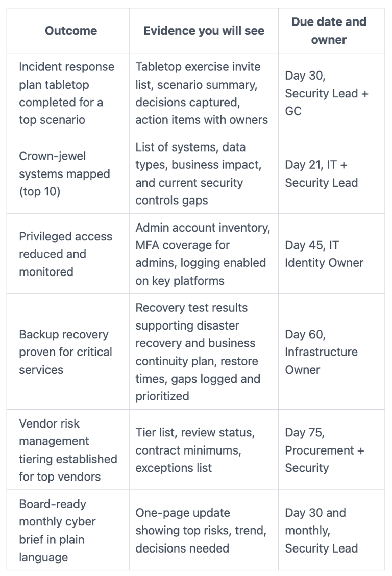Select the "One-page update showing top risks" cell
The height and width of the screenshot is (576, 392).
coord(201,531)
